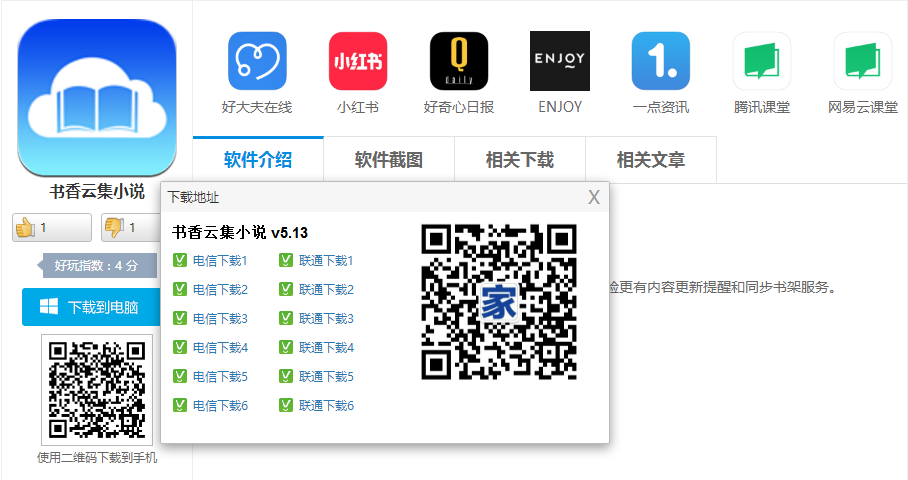Click the green check icon beside 电信下载6
The image size is (908, 480).
(x=180, y=405)
